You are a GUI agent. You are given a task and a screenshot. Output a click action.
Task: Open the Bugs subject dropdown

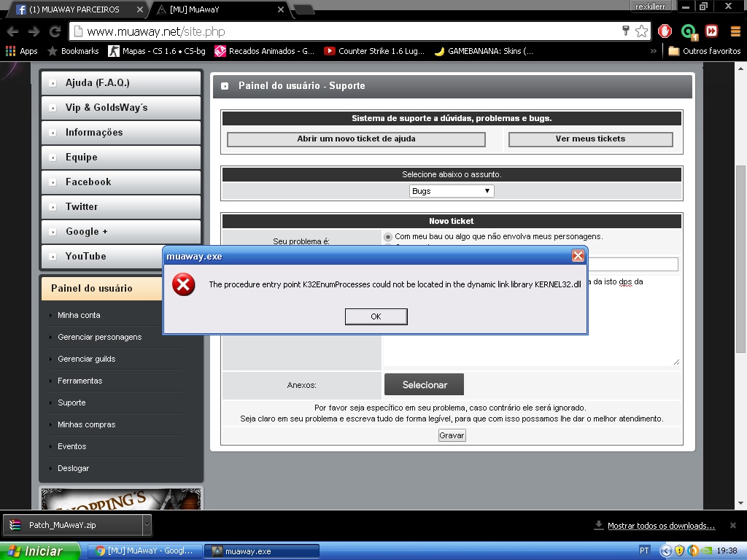coord(452,191)
